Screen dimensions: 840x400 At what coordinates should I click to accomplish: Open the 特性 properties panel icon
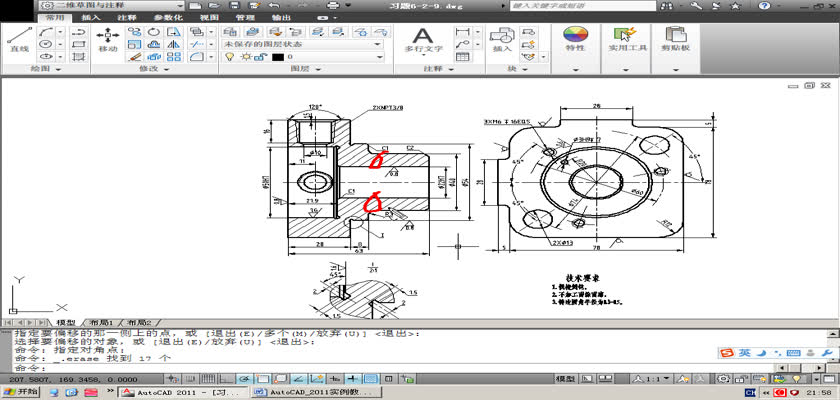575,40
